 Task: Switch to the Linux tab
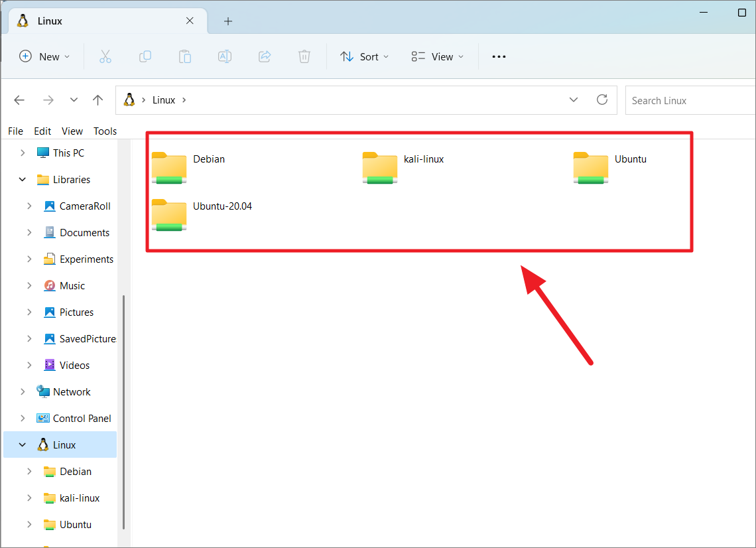click(x=108, y=21)
